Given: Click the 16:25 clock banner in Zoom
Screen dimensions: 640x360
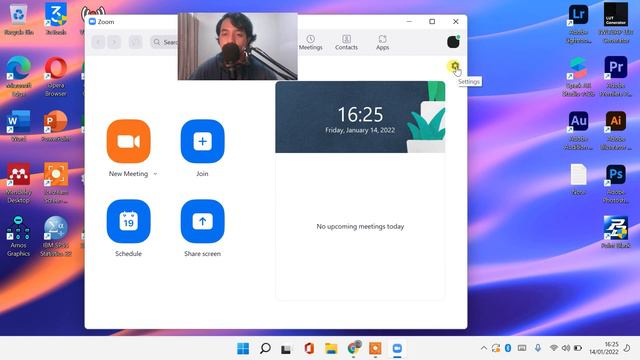Looking at the screenshot, I should (x=360, y=117).
